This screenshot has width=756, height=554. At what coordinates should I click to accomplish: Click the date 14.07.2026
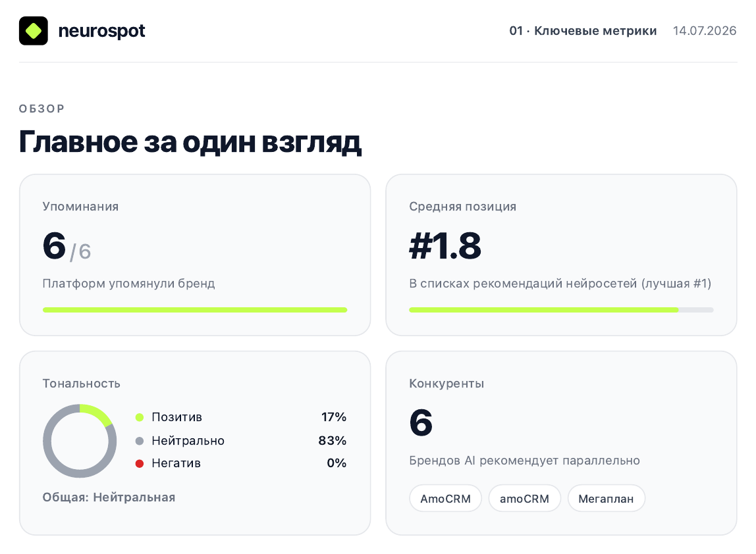pyautogui.click(x=705, y=31)
